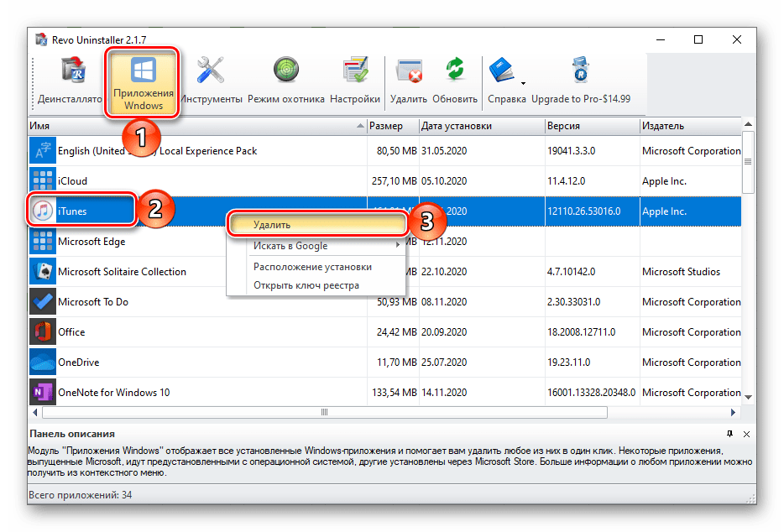Click size value 257,10 MB
The image size is (784, 532).
click(394, 181)
